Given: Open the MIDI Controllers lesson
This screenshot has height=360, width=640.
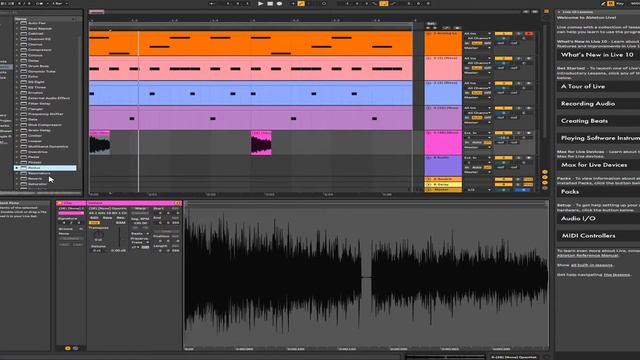Looking at the screenshot, I should click(x=598, y=236).
